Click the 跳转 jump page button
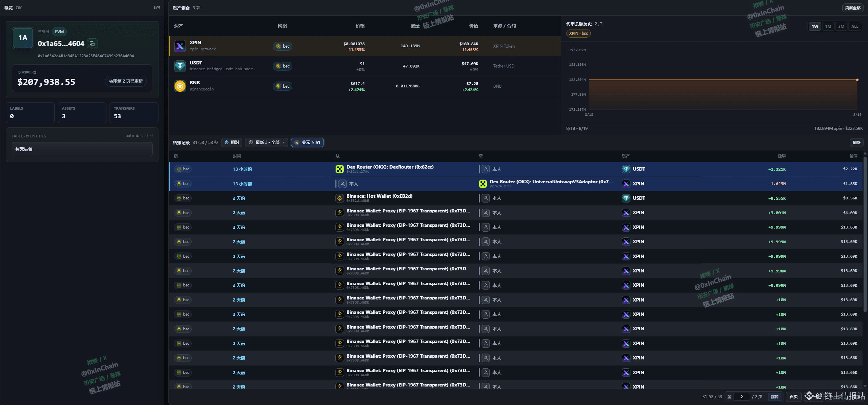Viewport: 868px width, 405px height. click(775, 397)
